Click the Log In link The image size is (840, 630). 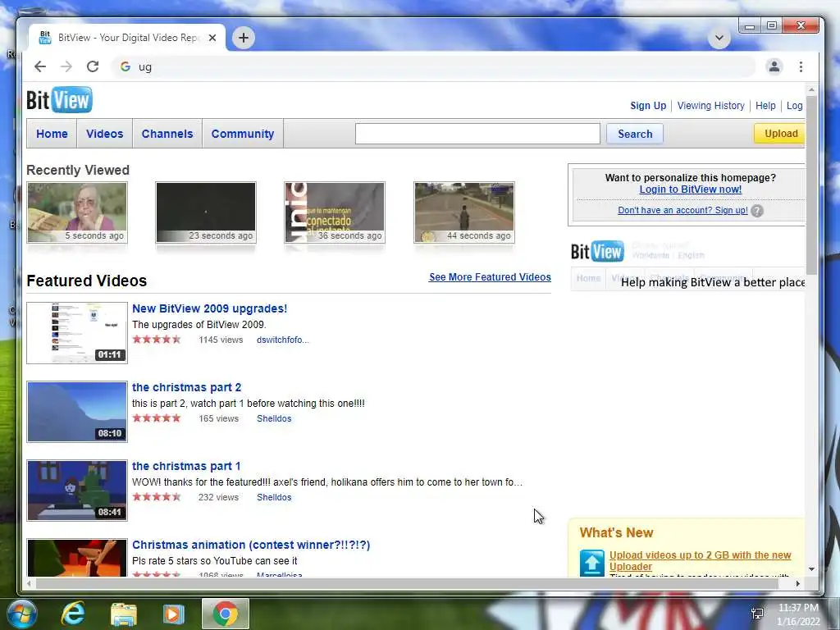pyautogui.click(x=795, y=106)
